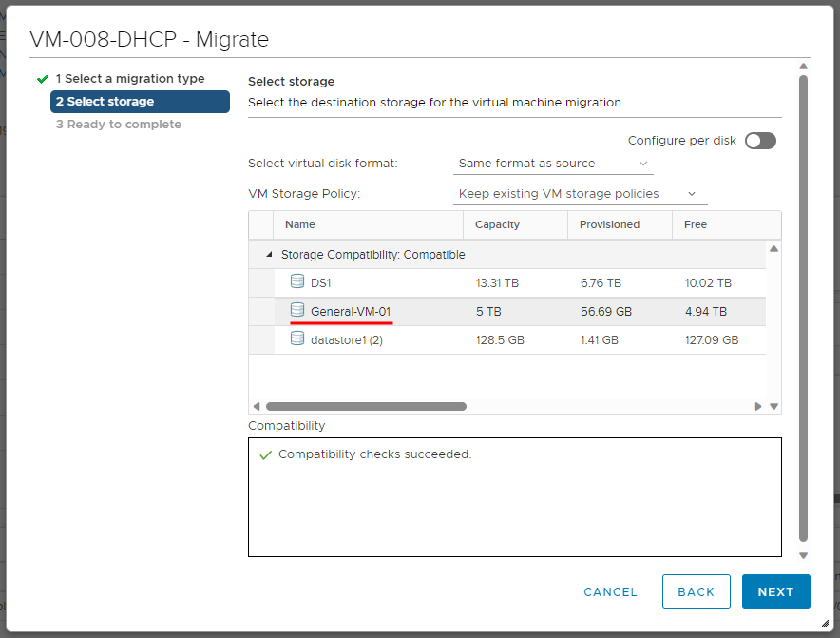Click the table's scroll right arrow
Image resolution: width=840 pixels, height=638 pixels.
757,406
